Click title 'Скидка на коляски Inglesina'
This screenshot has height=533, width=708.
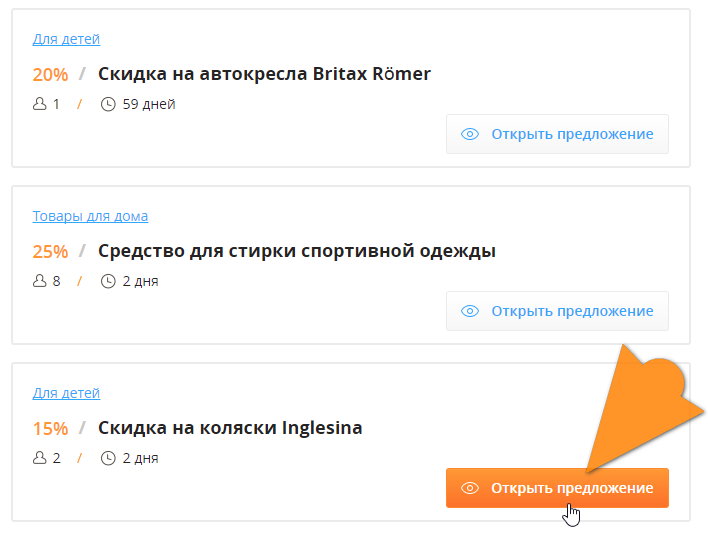tap(230, 428)
